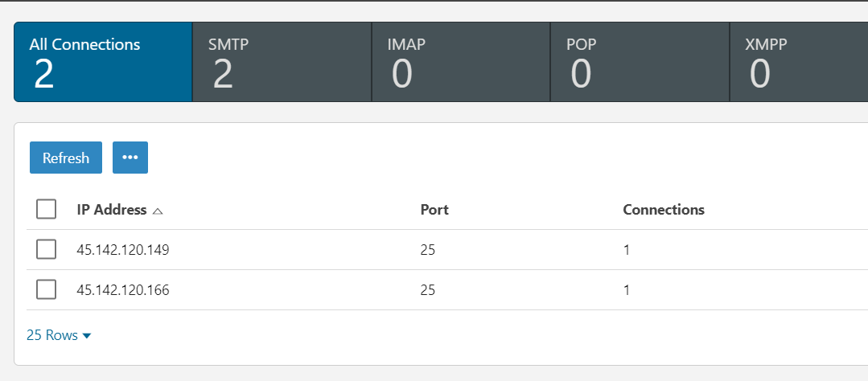Click port 25 in the 45.142.120.149 row
Screen dimensions: 868x381
point(428,250)
